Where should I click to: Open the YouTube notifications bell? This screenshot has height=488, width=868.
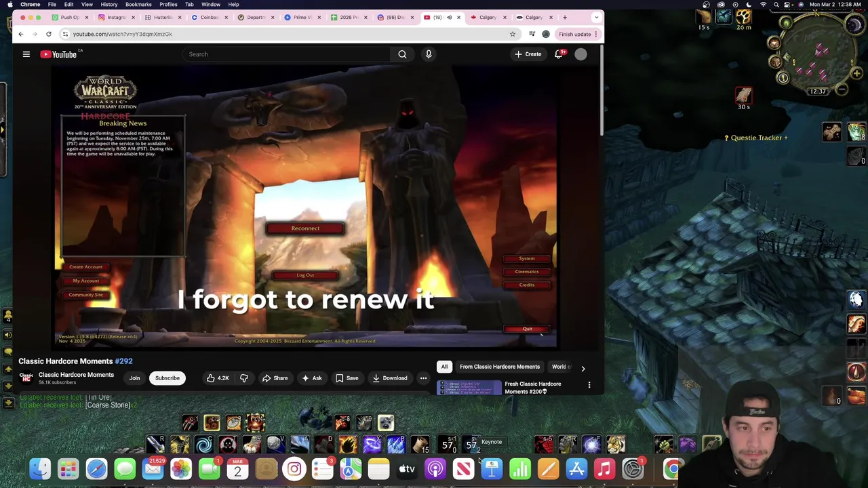coord(559,54)
